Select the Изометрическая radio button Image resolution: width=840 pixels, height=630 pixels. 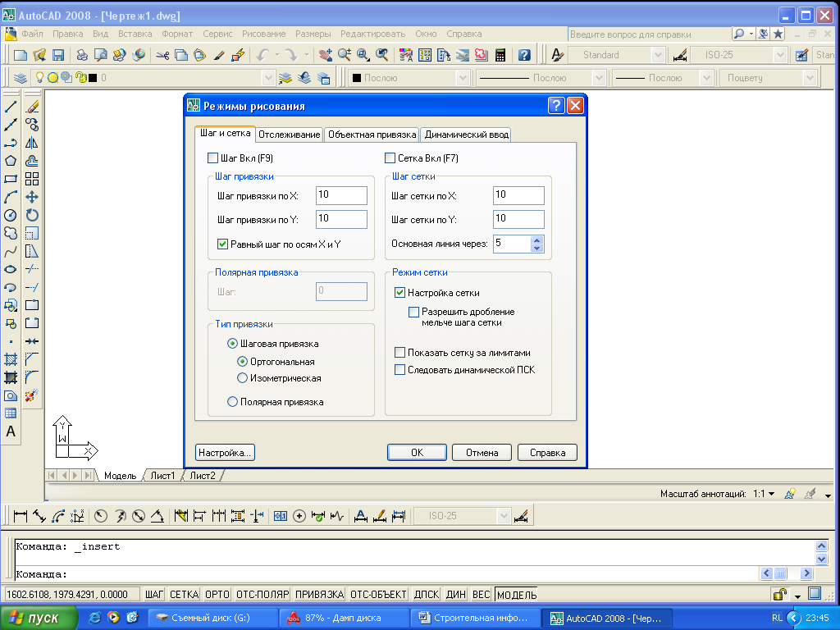coord(242,378)
